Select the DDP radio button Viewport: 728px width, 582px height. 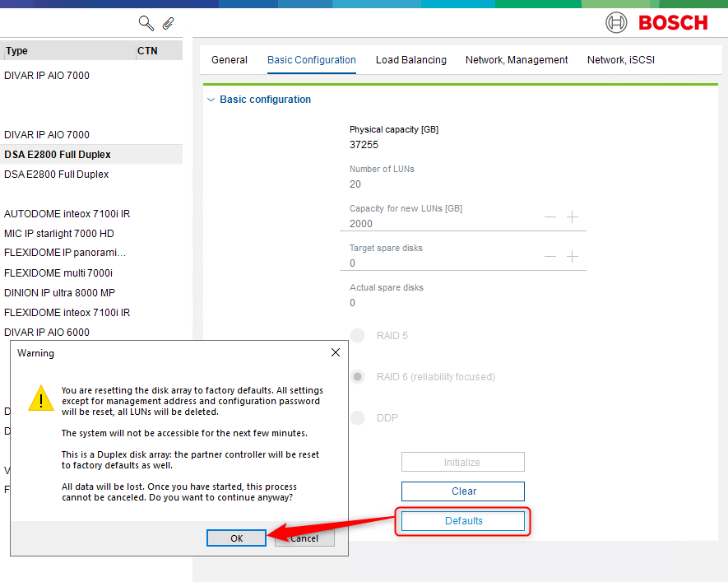coord(358,417)
